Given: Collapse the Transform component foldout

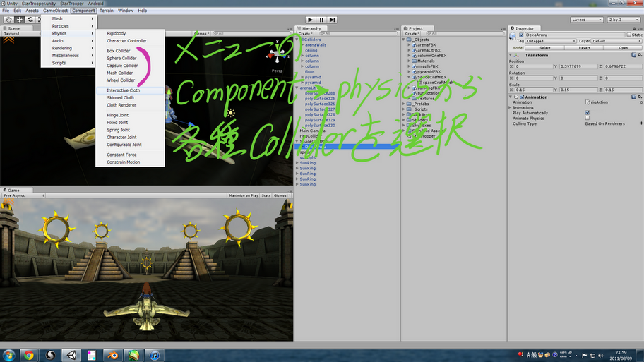Looking at the screenshot, I should pyautogui.click(x=511, y=55).
